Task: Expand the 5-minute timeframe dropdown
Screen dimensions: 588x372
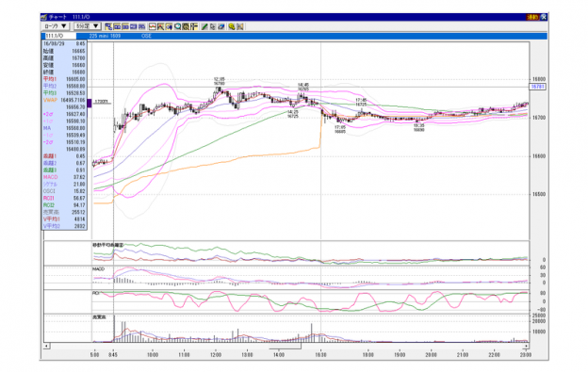Action: (88, 26)
